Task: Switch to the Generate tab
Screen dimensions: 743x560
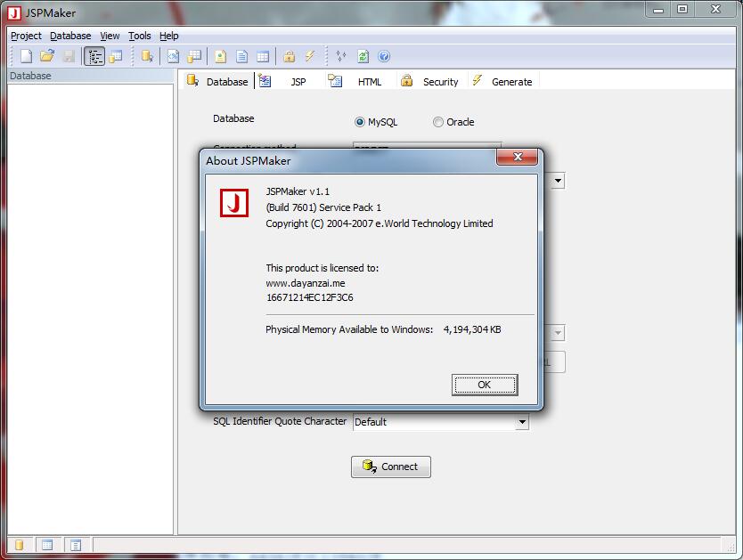Action: click(x=502, y=81)
